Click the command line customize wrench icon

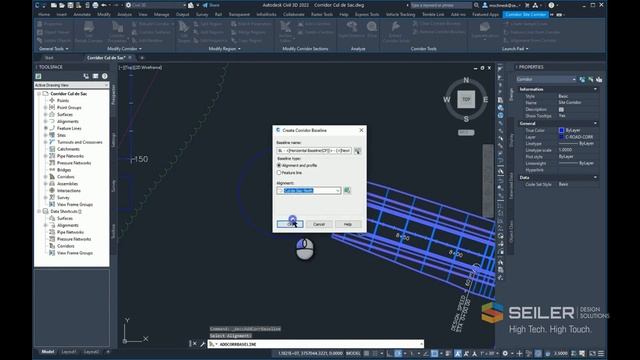pos(202,344)
